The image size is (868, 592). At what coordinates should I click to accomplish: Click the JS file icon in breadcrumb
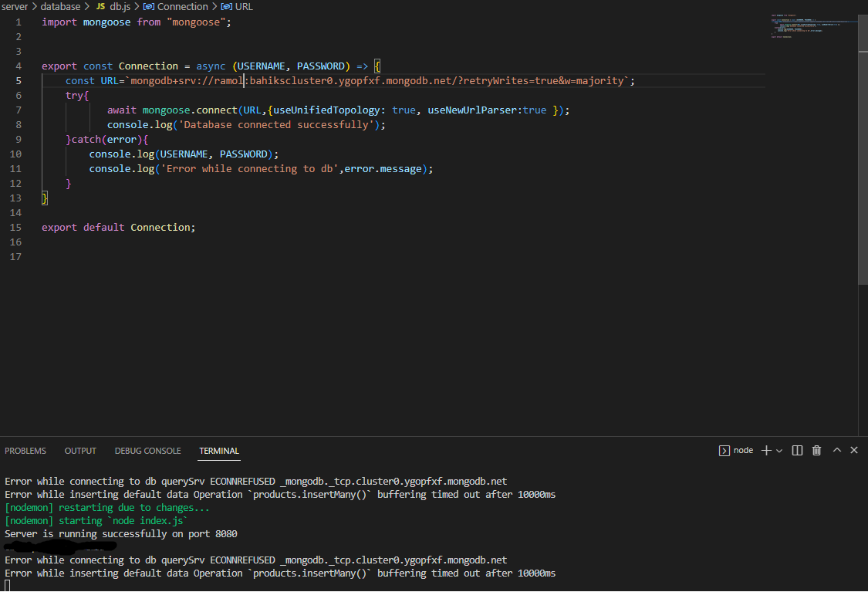click(x=100, y=6)
